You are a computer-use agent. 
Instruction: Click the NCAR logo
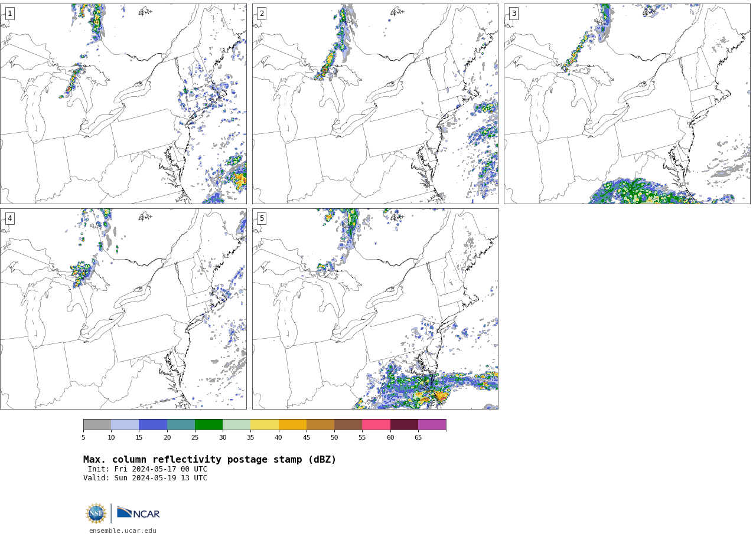(x=138, y=513)
